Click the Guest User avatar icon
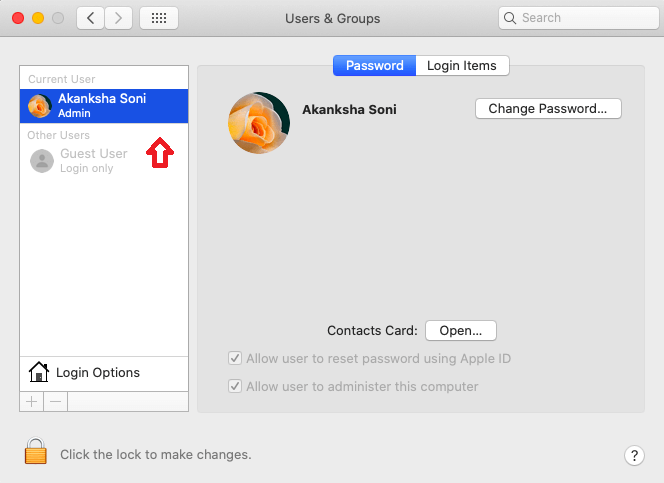This screenshot has height=483, width=664. click(x=41, y=160)
